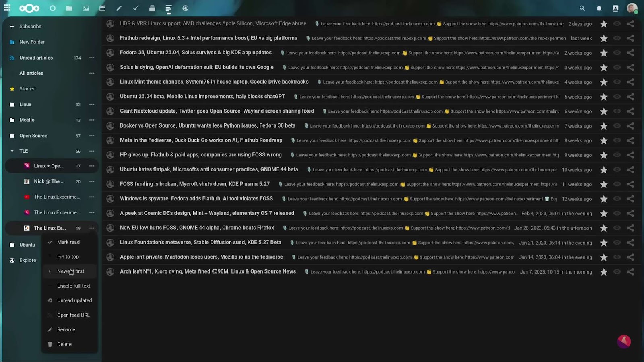Open more options for Linux + Ope... feed
Image resolution: width=644 pixels, height=362 pixels.
tap(92, 166)
